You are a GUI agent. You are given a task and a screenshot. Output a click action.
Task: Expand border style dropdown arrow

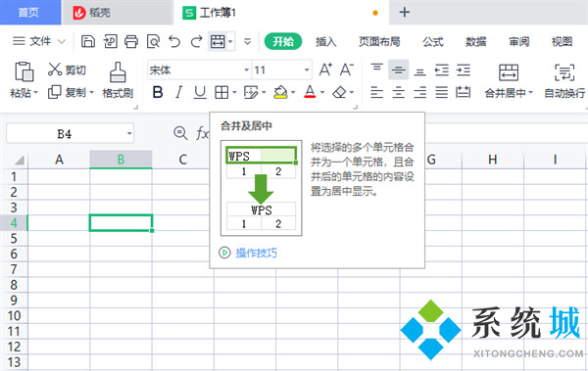[235, 92]
